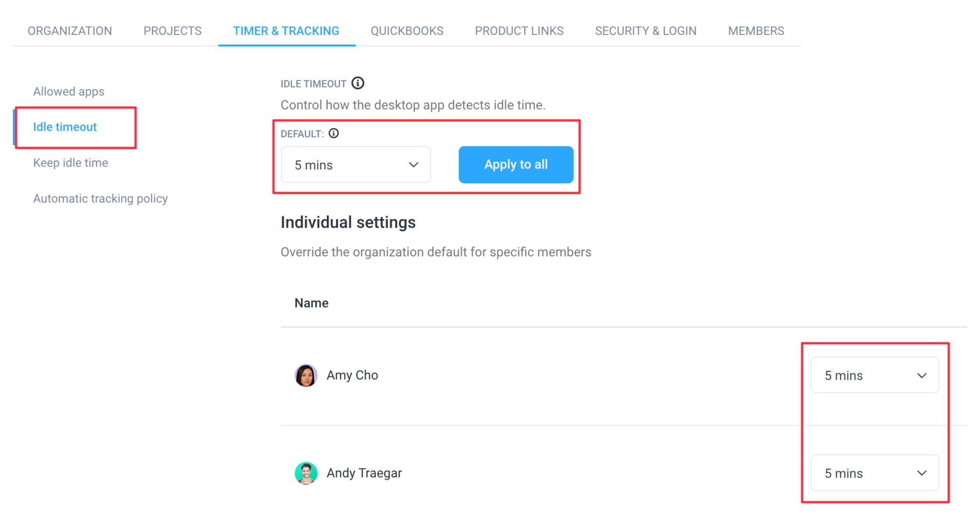Open the Allowed apps settings
Viewport: 980px width, 521px height.
(x=68, y=91)
